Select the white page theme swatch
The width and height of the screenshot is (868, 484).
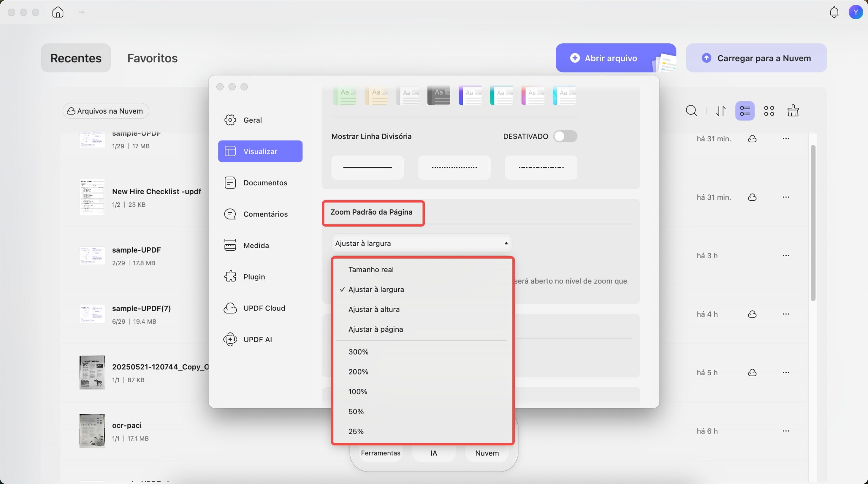(408, 96)
